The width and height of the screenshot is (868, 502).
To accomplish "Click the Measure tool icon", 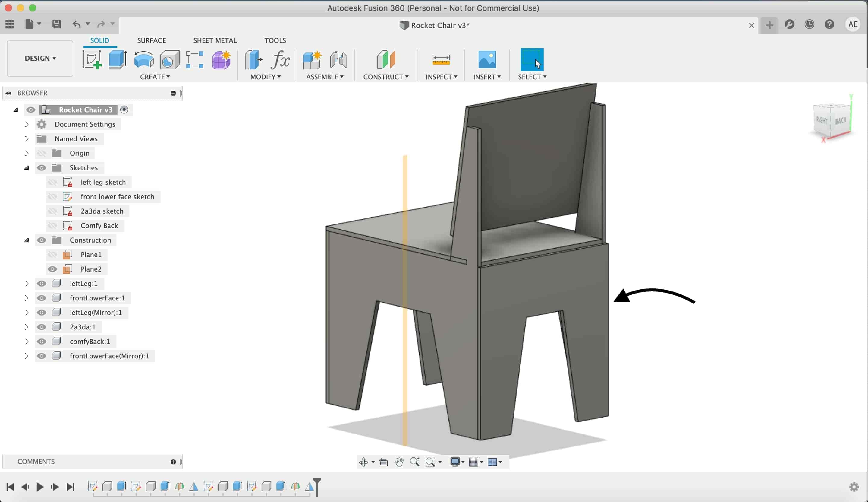I will click(x=441, y=60).
